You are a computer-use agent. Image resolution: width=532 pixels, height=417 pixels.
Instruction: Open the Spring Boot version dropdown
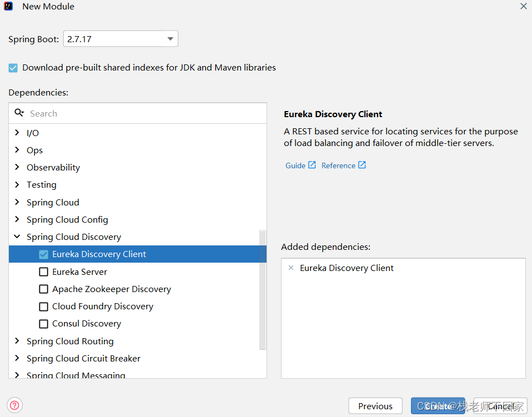(x=170, y=39)
